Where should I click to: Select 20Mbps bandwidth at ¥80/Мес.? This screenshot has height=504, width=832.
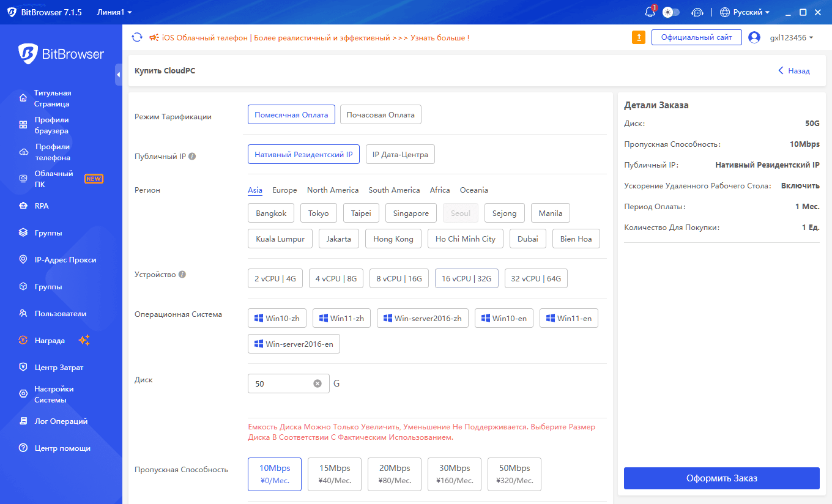(395, 474)
